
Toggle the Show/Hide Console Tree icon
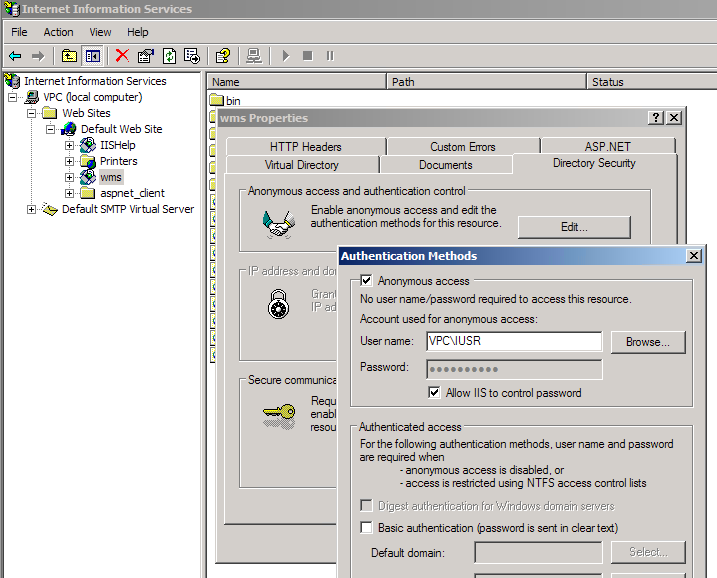92,56
